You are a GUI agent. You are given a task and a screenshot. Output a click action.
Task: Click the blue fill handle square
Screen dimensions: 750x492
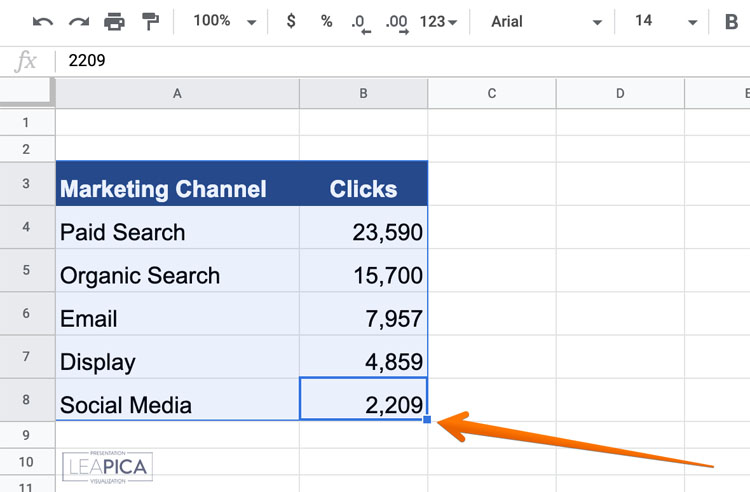(x=427, y=420)
